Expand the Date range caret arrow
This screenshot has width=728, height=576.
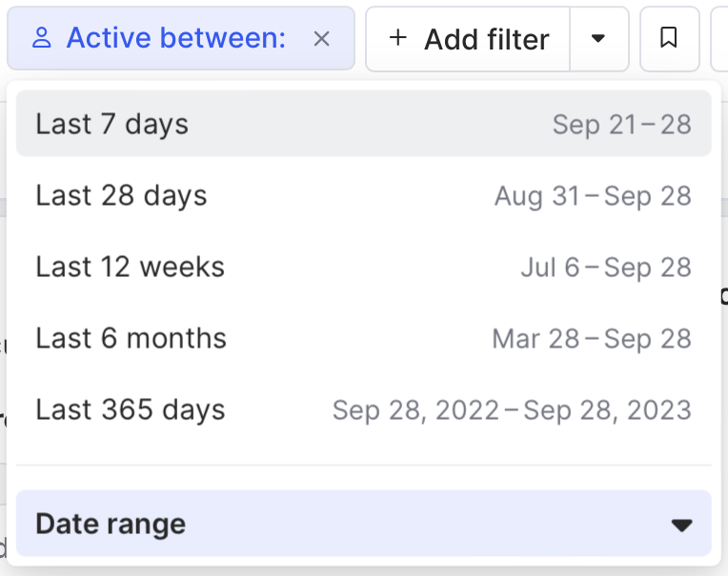click(680, 525)
